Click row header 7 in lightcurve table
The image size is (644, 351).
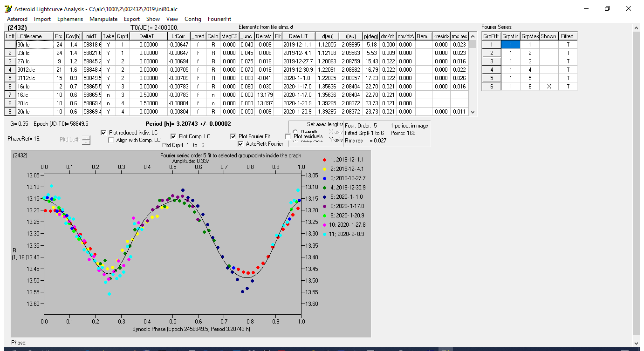click(10, 95)
